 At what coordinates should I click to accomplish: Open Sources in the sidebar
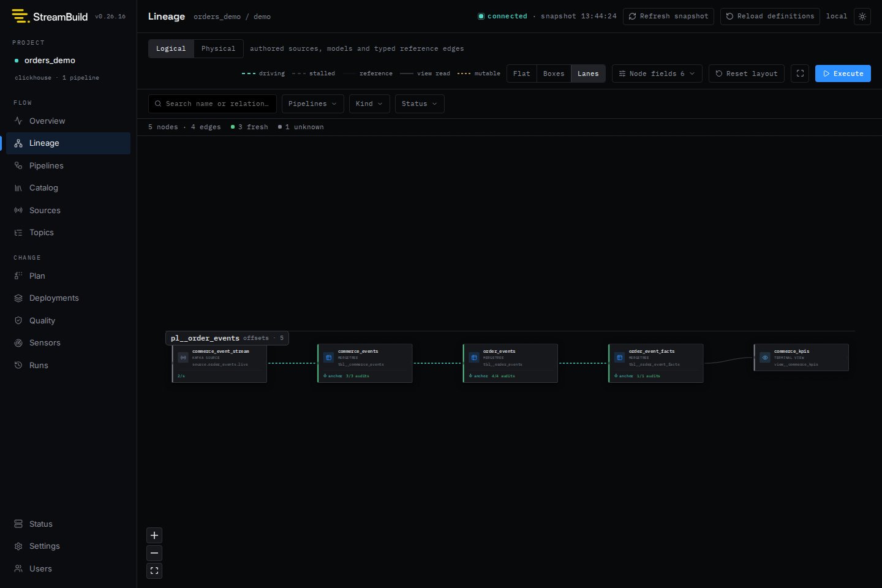(68, 210)
